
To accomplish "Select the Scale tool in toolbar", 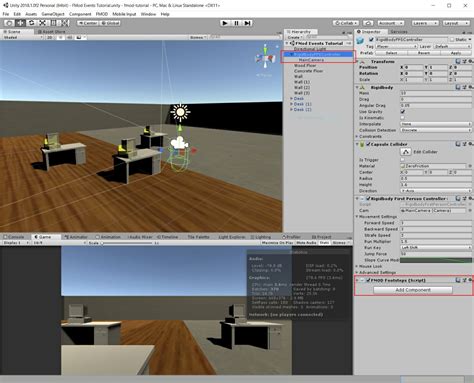I will [43, 23].
